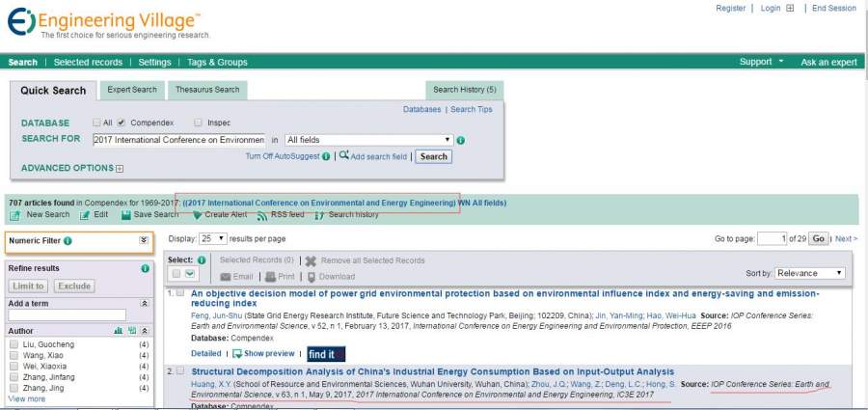Image resolution: width=868 pixels, height=410 pixels.
Task: Switch to Thesaurus Search tab
Action: coord(207,90)
